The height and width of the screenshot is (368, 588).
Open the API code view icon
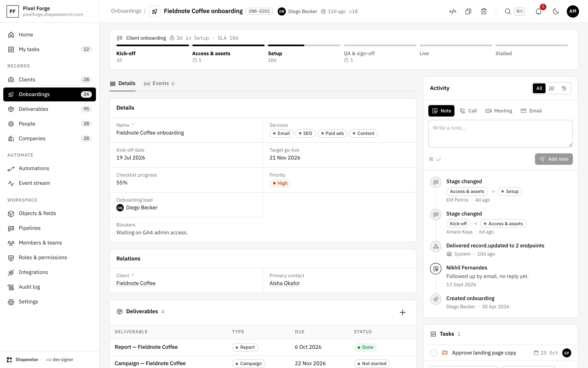[453, 11]
